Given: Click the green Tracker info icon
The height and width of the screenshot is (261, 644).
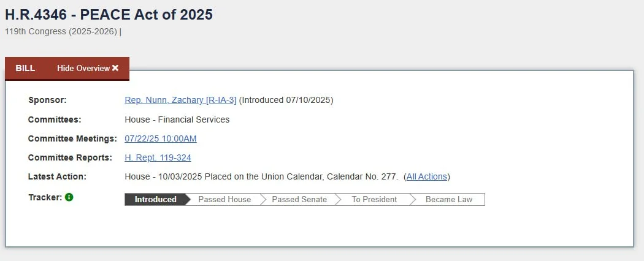Looking at the screenshot, I should pyautogui.click(x=69, y=197).
